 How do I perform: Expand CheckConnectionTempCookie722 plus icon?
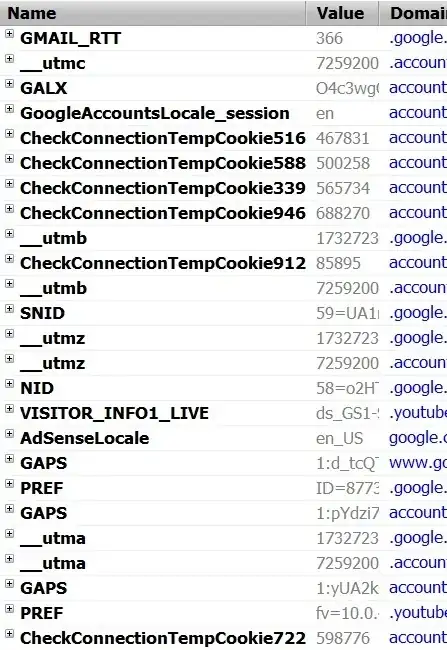pos(10,633)
